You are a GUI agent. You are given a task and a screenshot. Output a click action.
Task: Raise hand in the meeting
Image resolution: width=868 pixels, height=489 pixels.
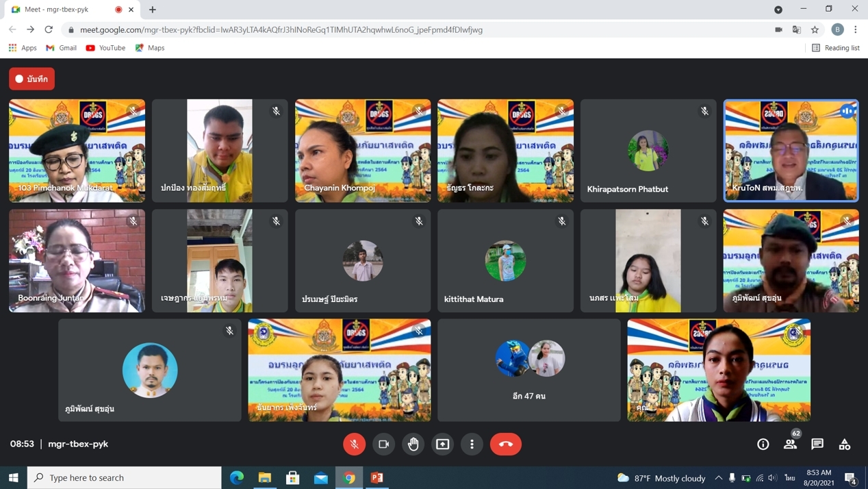point(413,444)
